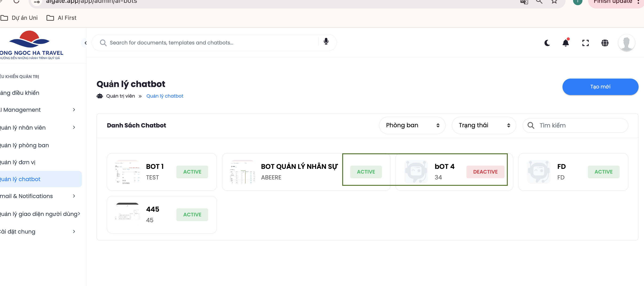Enter fullscreen mode icon
The height and width of the screenshot is (286, 644).
[x=585, y=43]
